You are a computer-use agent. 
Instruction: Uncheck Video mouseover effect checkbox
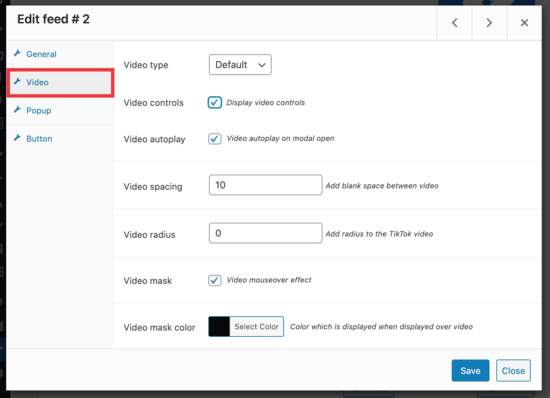[x=215, y=281]
